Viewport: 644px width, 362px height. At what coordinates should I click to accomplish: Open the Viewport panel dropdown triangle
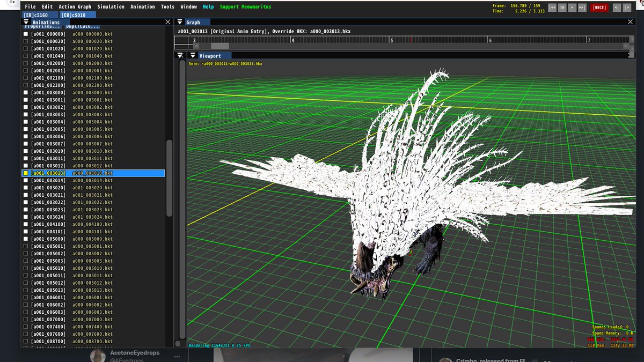coord(193,56)
